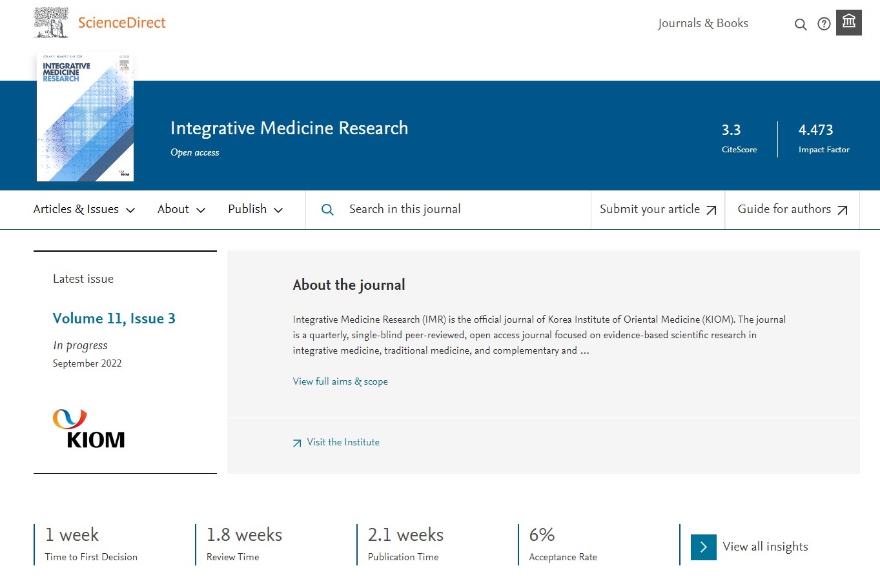Expand the Publish dropdown menu
Image resolution: width=880 pixels, height=588 pixels.
[x=255, y=209]
